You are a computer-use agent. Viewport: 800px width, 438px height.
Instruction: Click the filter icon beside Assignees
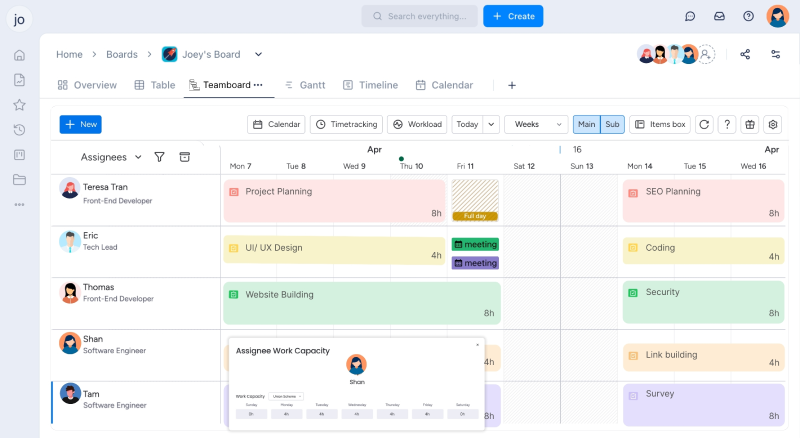159,157
